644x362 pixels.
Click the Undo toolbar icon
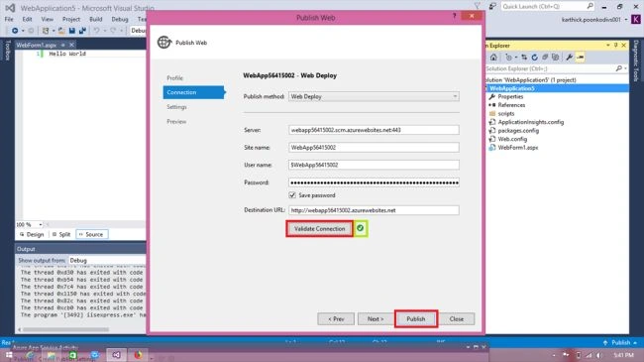pos(96,31)
